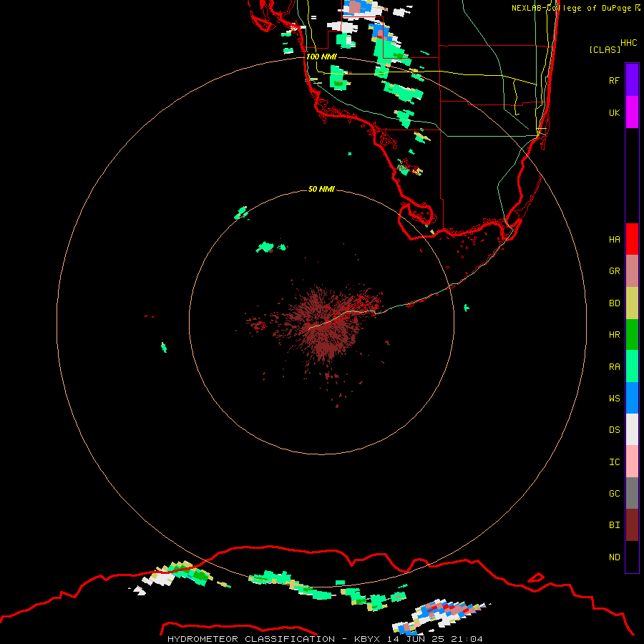Screen dimensions: 644x644
Task: Click the WS blue legend swatch
Action: click(x=632, y=398)
